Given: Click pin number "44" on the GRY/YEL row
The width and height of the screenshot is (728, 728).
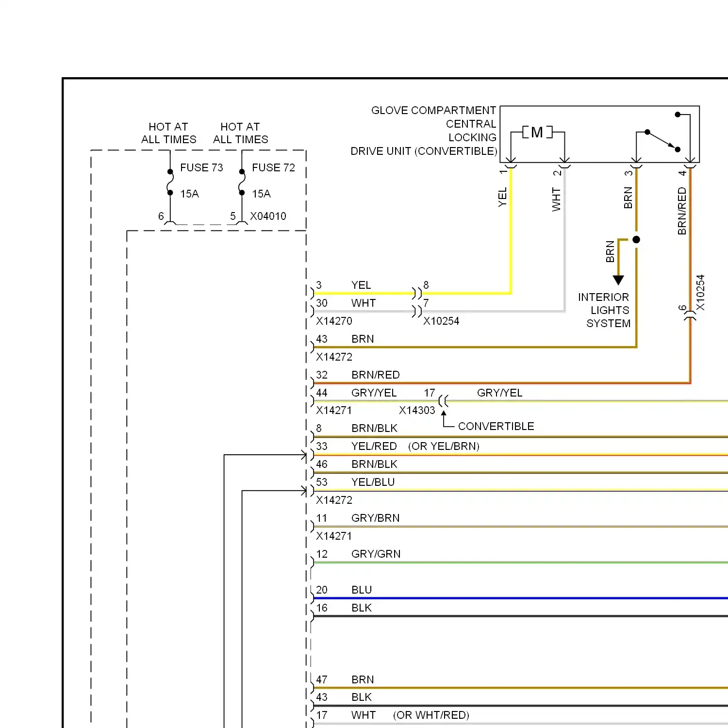Looking at the screenshot, I should (x=322, y=393).
